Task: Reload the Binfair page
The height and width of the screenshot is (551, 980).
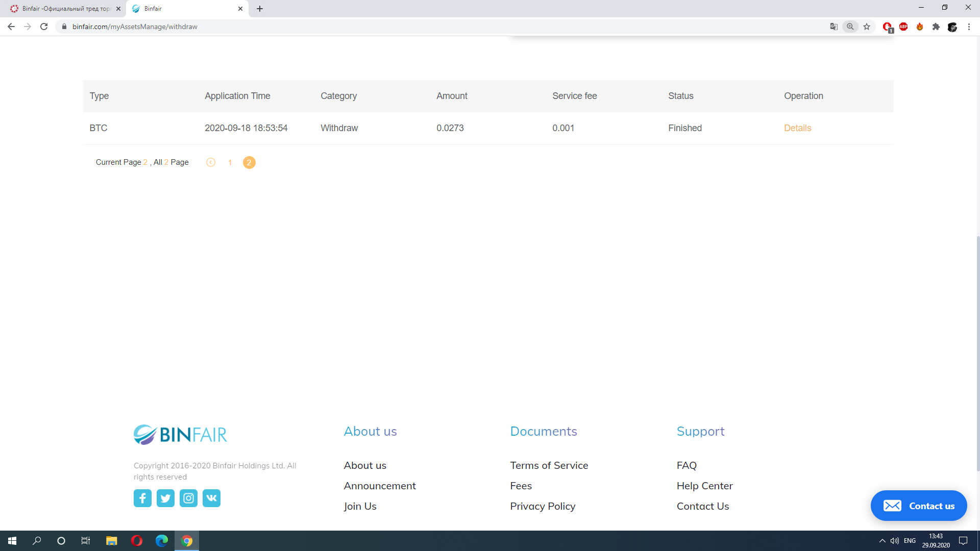Action: (44, 27)
